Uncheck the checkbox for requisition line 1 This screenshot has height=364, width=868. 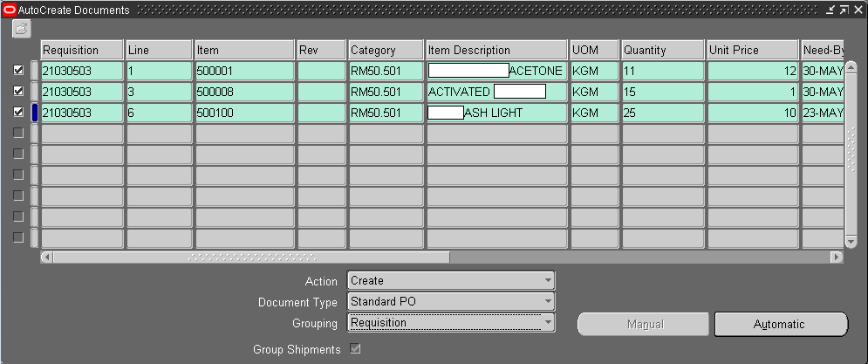click(x=18, y=71)
